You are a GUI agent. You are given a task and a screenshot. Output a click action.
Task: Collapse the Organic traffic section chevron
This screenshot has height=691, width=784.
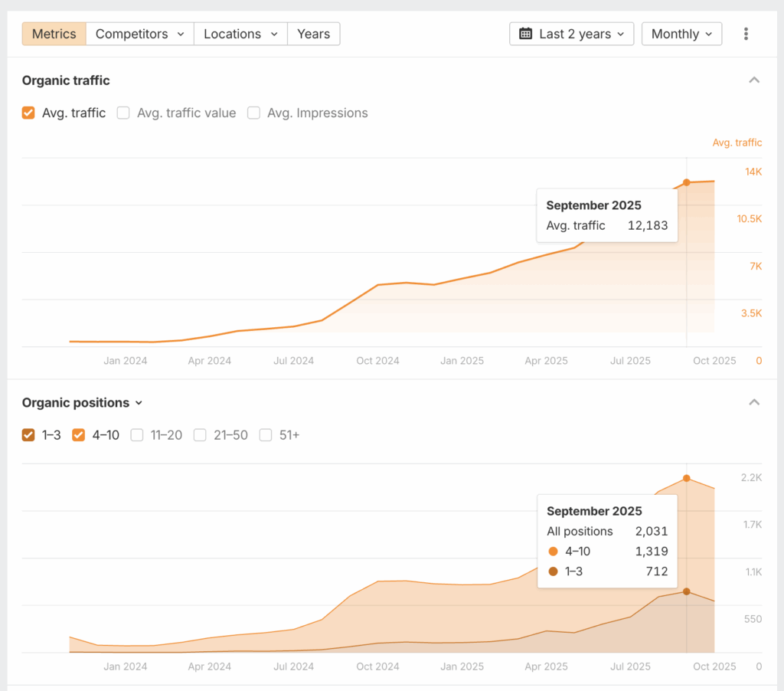point(754,80)
